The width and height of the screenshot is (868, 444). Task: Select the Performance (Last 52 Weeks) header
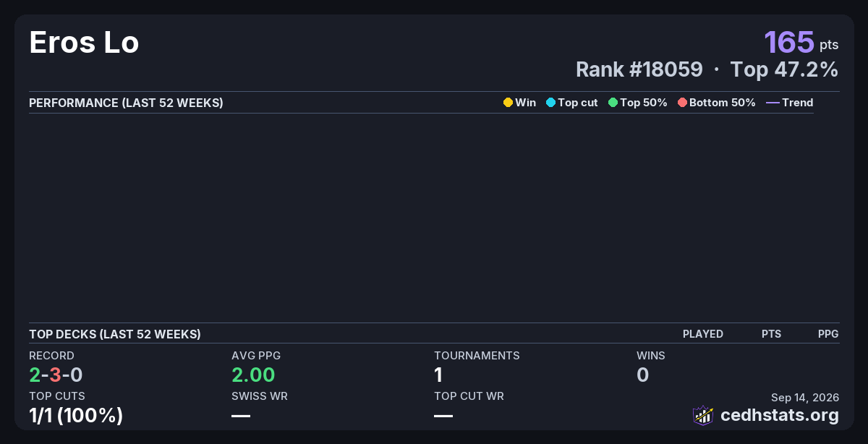(126, 103)
